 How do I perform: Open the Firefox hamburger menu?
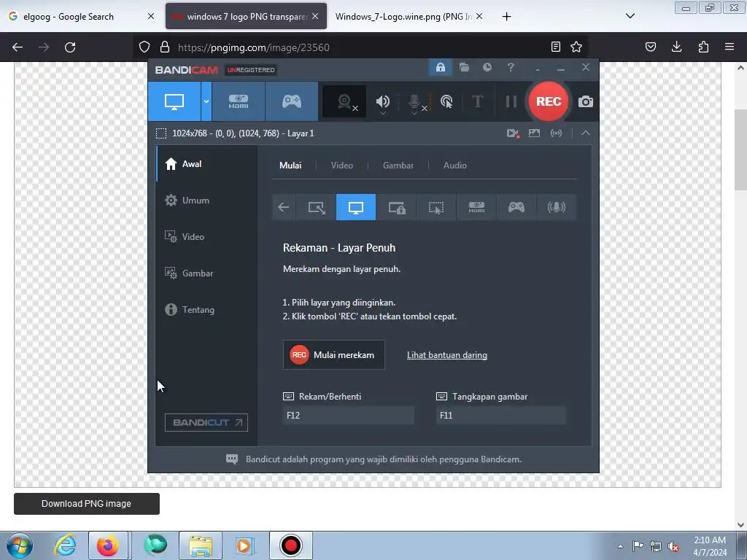(x=729, y=47)
